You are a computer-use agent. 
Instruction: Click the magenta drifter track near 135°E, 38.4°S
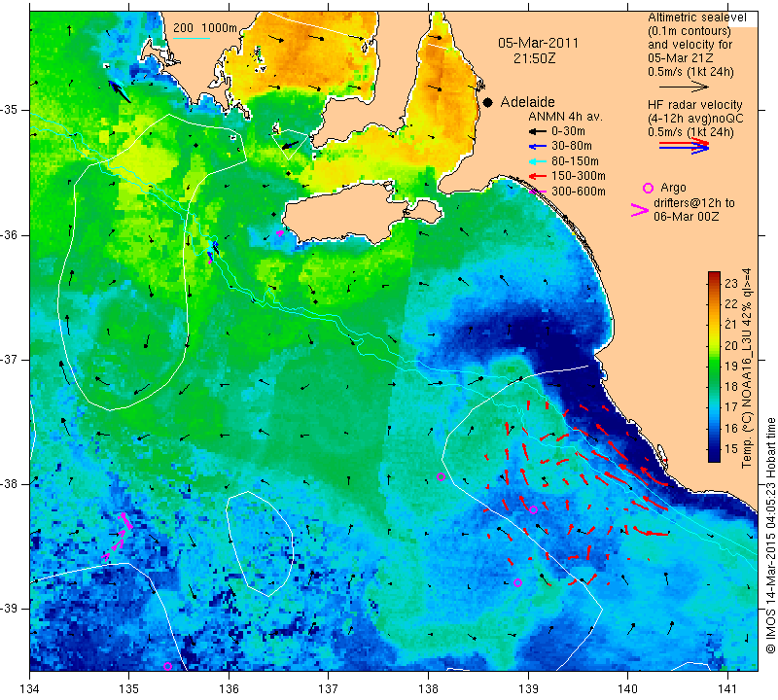119,536
